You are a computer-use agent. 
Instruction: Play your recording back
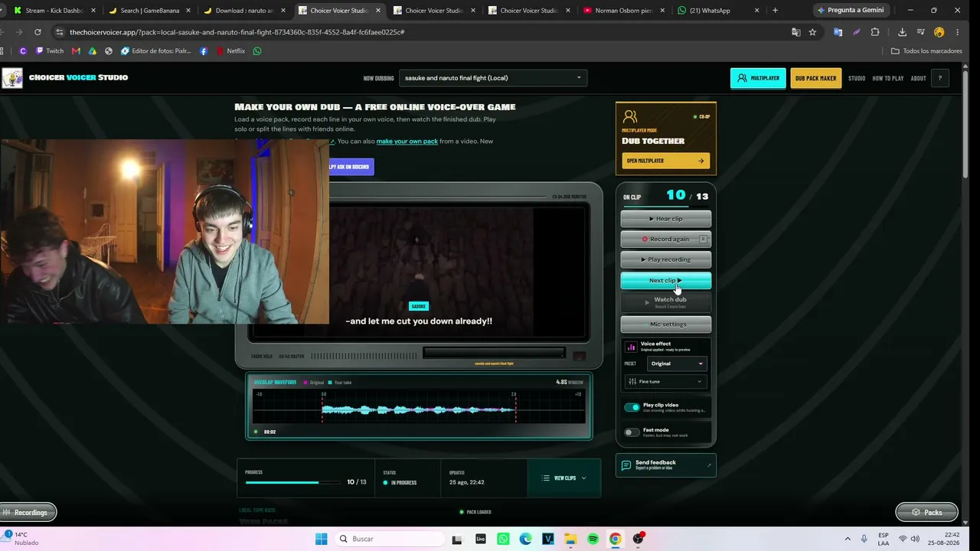[666, 259]
